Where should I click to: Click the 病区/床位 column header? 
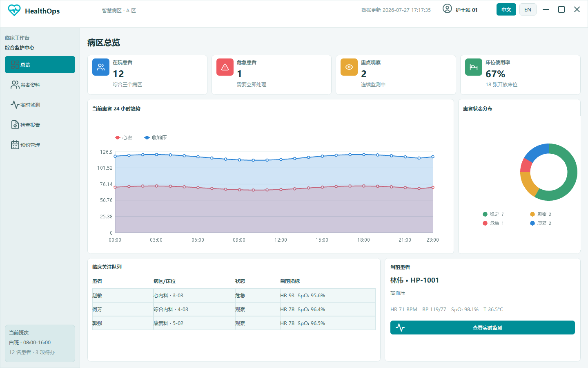[x=165, y=281]
